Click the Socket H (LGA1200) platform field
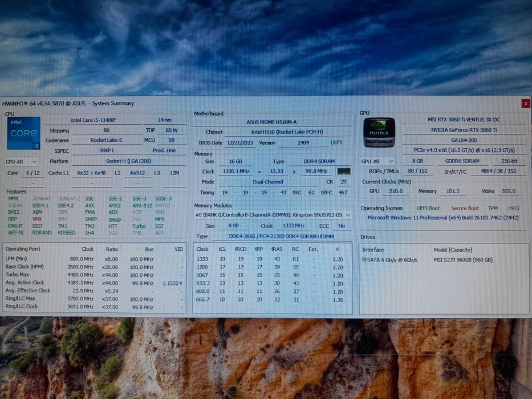 (129, 161)
